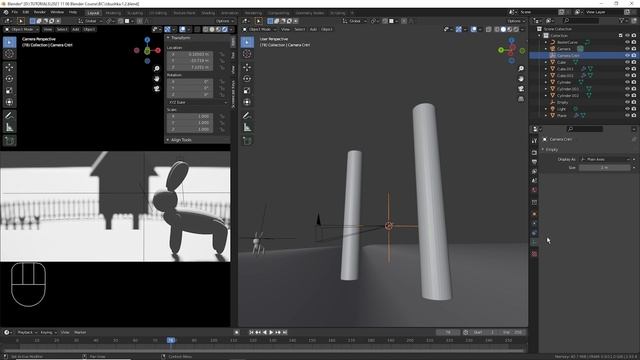Toggle Cylinder visibility eye icon
Screen dimensions: 640x360
[627, 82]
